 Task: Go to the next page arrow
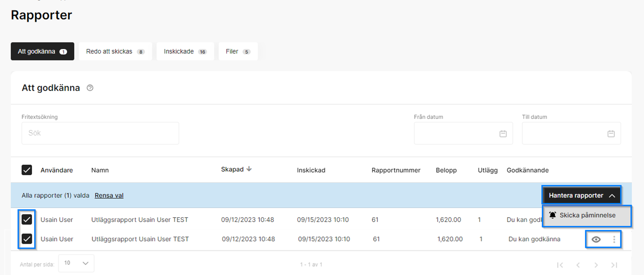tap(596, 265)
